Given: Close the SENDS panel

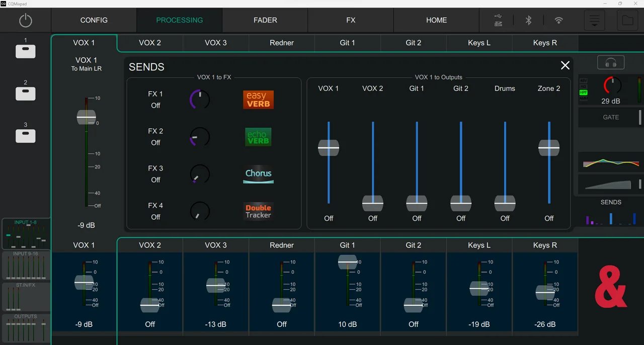Looking at the screenshot, I should (565, 65).
